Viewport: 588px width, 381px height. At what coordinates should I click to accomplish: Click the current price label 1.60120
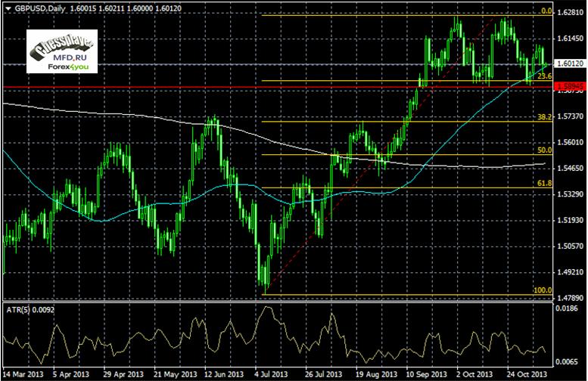(x=569, y=64)
